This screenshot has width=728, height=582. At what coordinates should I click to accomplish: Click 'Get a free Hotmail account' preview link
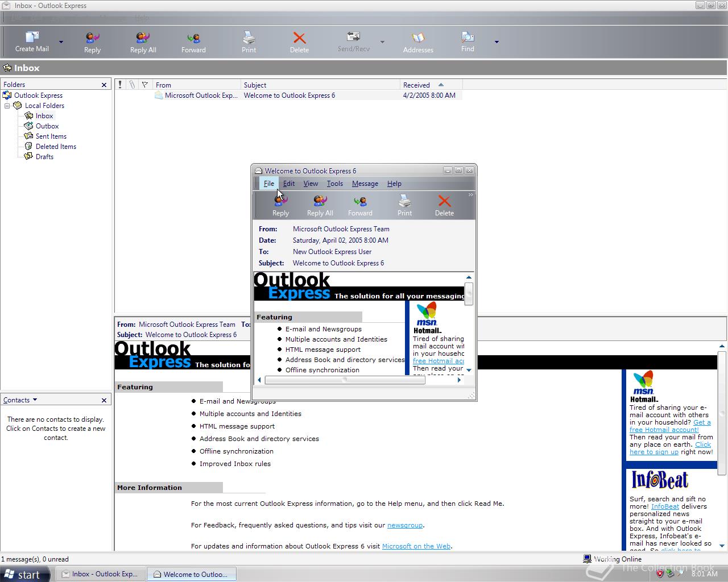669,426
